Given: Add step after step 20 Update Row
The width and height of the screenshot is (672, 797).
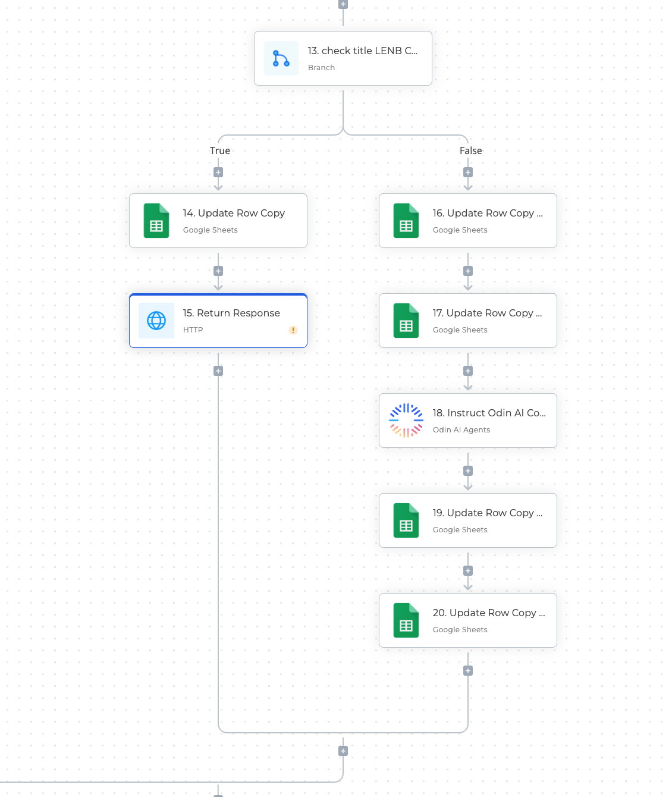Looking at the screenshot, I should pyautogui.click(x=468, y=671).
